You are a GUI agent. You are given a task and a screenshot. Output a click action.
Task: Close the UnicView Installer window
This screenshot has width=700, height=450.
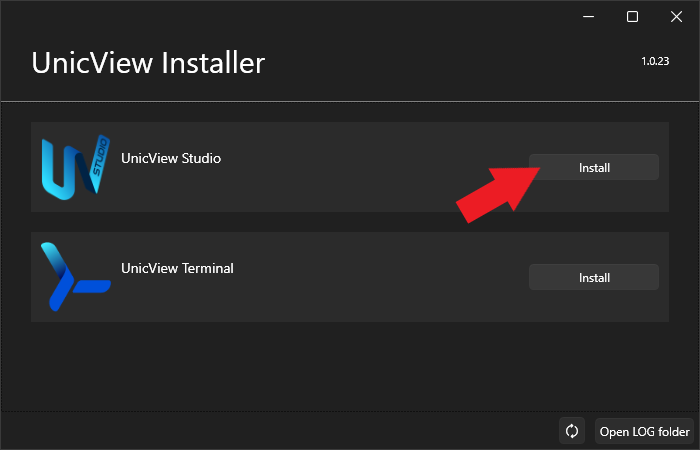[x=677, y=16]
